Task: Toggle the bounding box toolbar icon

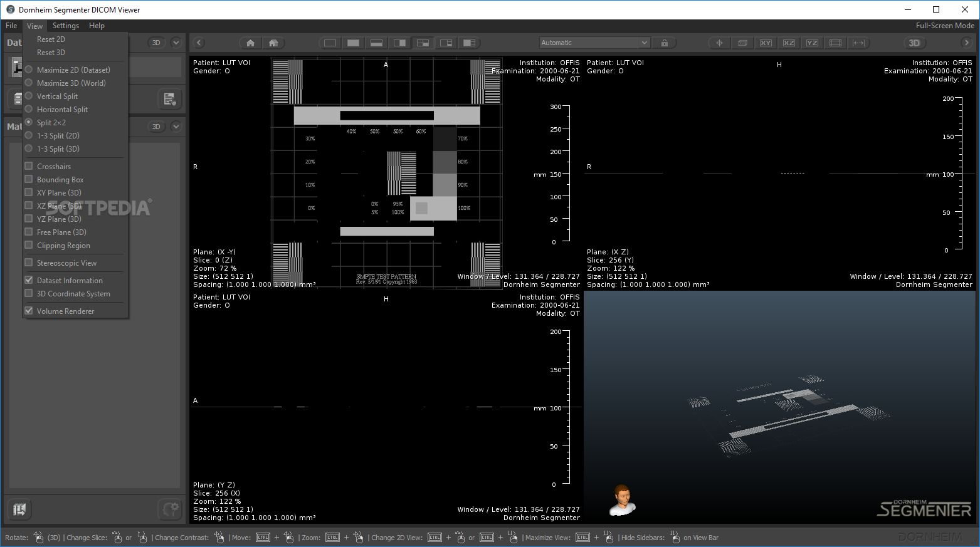Action: 742,43
